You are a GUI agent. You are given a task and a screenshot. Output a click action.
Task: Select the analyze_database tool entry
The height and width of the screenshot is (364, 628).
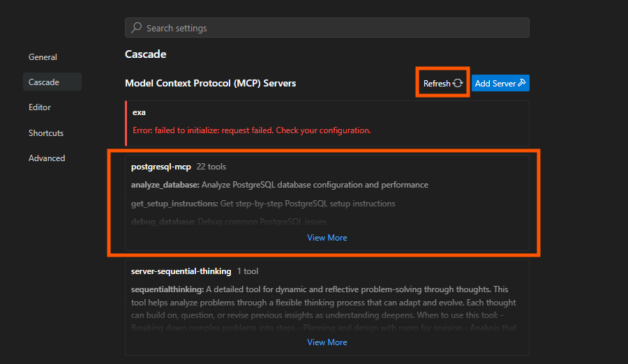pyautogui.click(x=280, y=185)
